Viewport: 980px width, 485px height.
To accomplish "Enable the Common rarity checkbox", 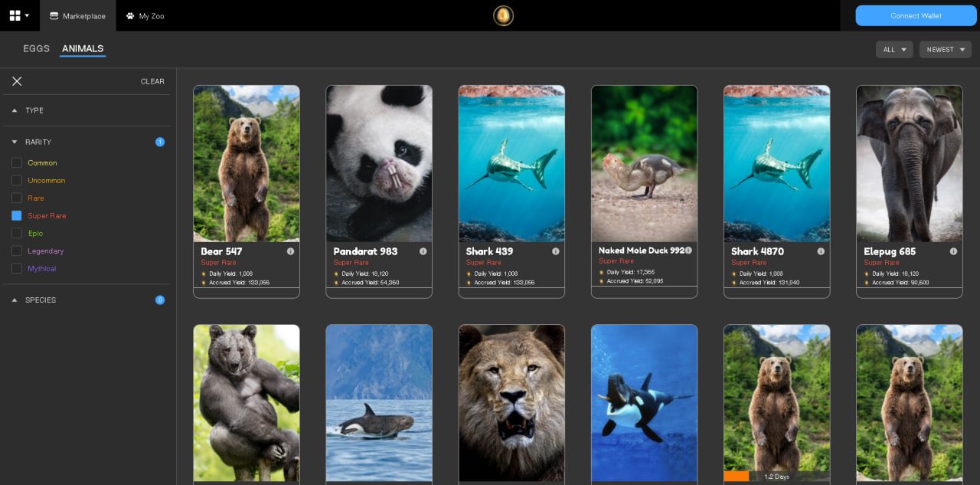I will [16, 162].
